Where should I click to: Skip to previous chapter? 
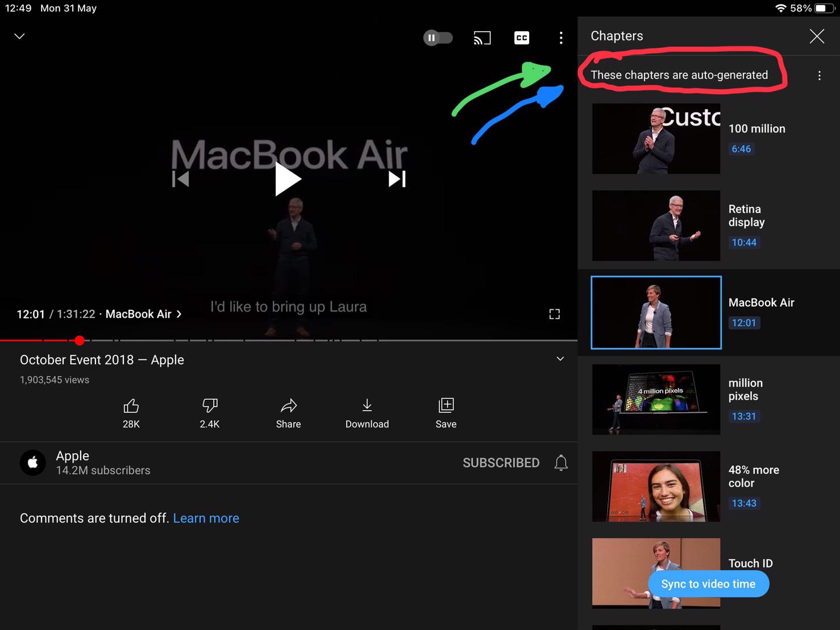(180, 179)
